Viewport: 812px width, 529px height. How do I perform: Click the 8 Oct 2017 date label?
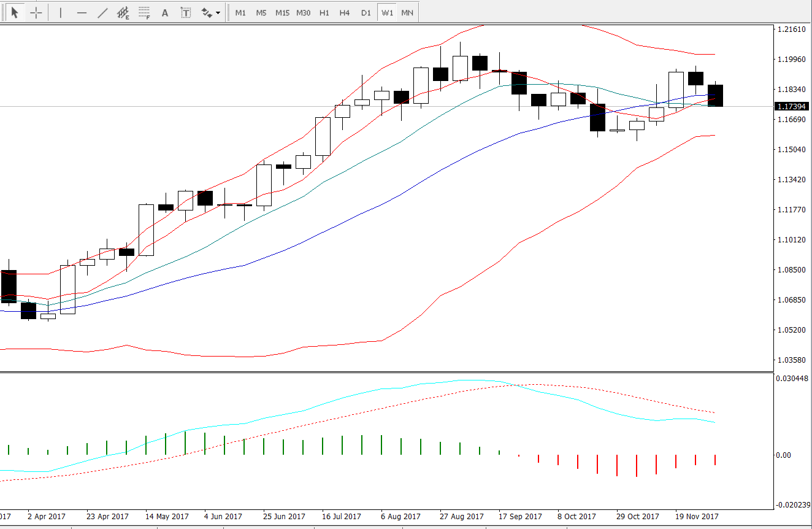[577, 516]
